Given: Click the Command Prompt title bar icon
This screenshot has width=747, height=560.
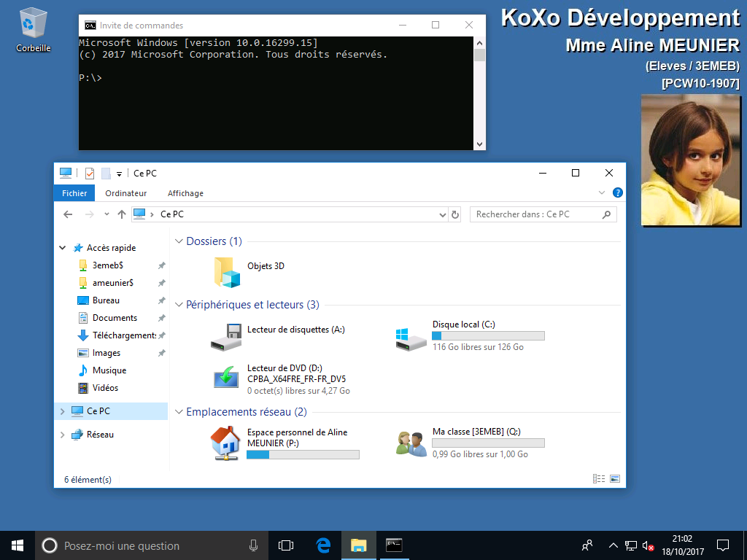Looking at the screenshot, I should coord(90,26).
